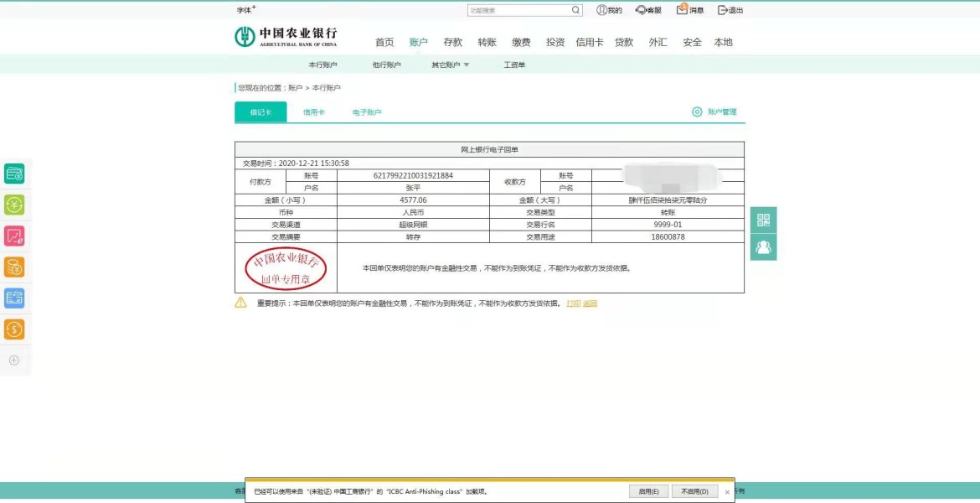This screenshot has width=980, height=503.
Task: Click the orange dollar exchange sidebar icon
Action: click(14, 329)
